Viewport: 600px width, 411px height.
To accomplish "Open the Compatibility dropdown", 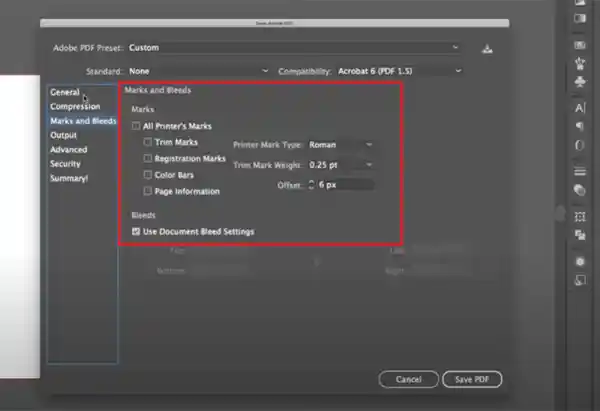I will point(399,71).
